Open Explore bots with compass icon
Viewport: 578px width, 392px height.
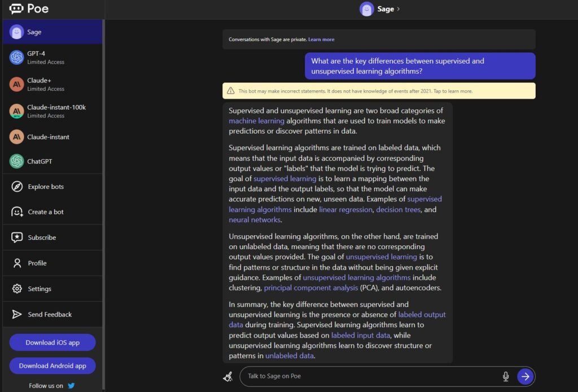17,187
